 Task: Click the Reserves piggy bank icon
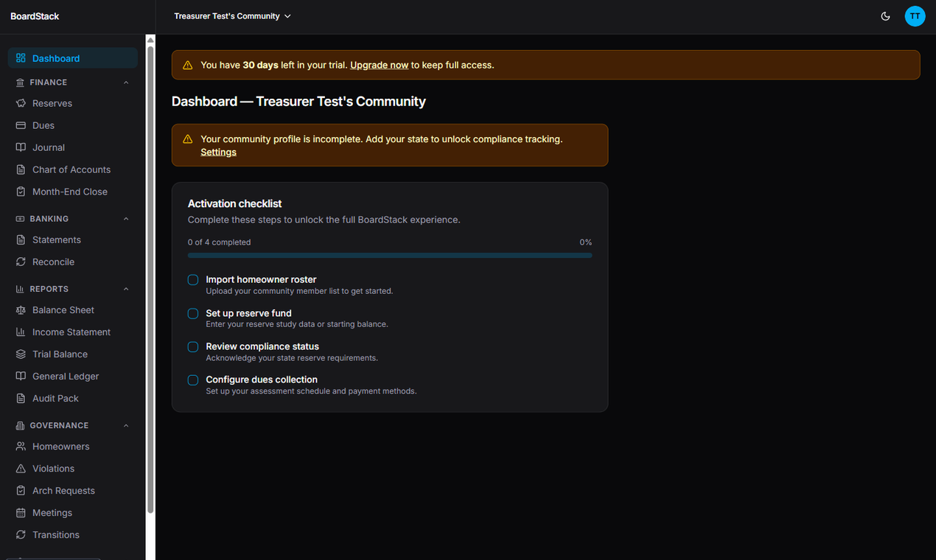(21, 103)
